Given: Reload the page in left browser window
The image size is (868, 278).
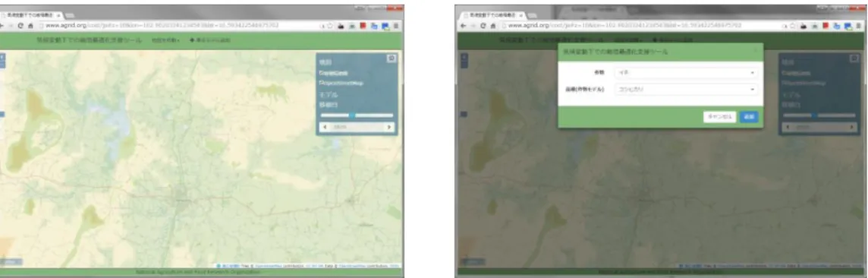Looking at the screenshot, I should 20,26.
